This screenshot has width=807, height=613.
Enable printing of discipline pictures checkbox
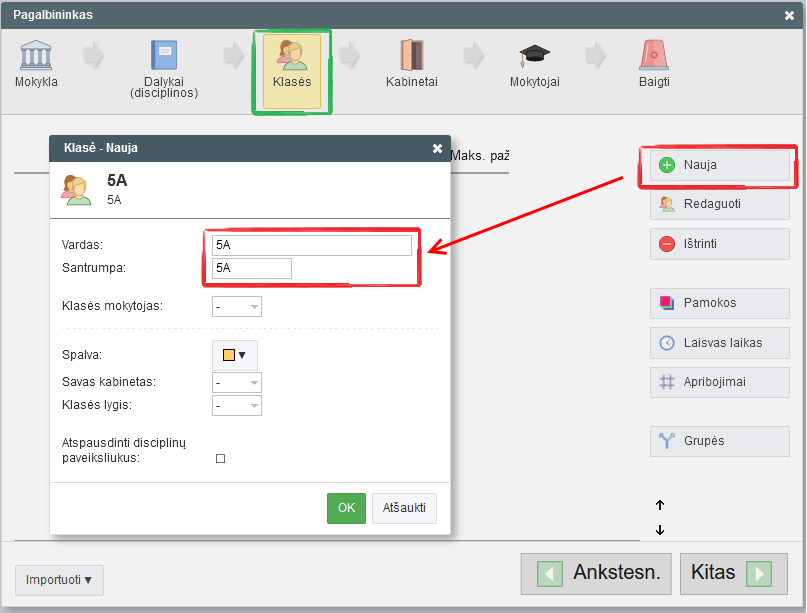pyautogui.click(x=221, y=458)
